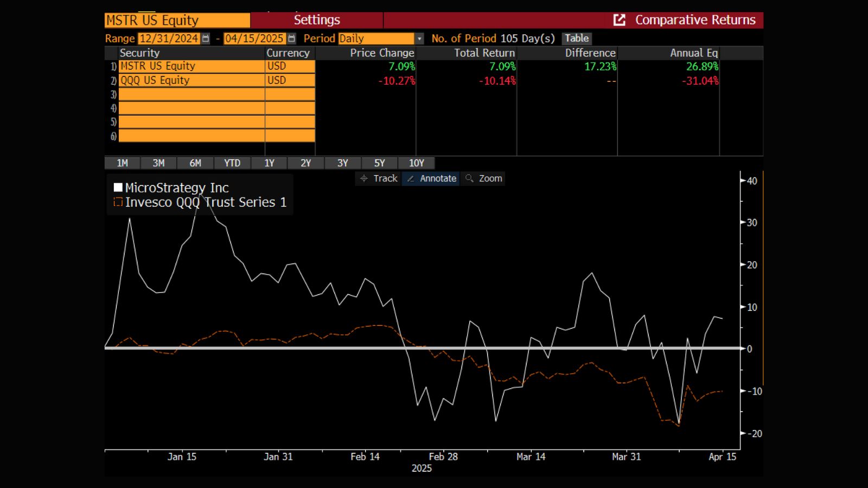
Task: Select the MSTR US Equity security row 1
Action: point(192,66)
